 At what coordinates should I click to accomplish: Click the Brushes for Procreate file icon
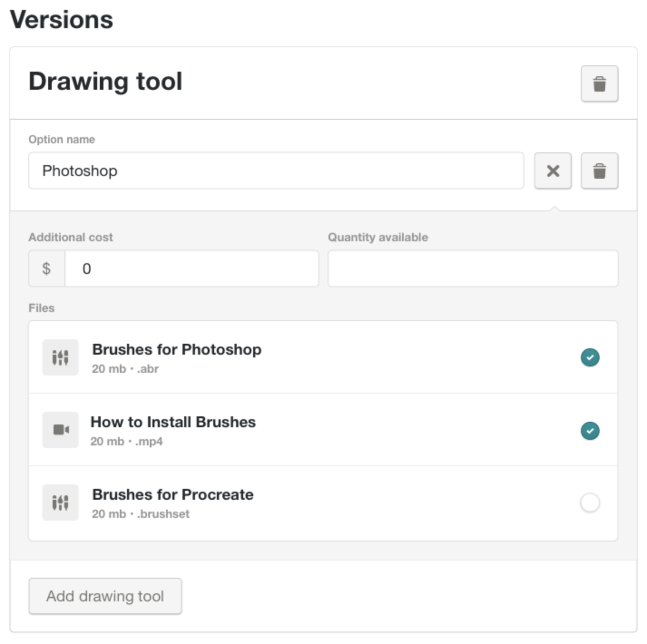pos(60,503)
